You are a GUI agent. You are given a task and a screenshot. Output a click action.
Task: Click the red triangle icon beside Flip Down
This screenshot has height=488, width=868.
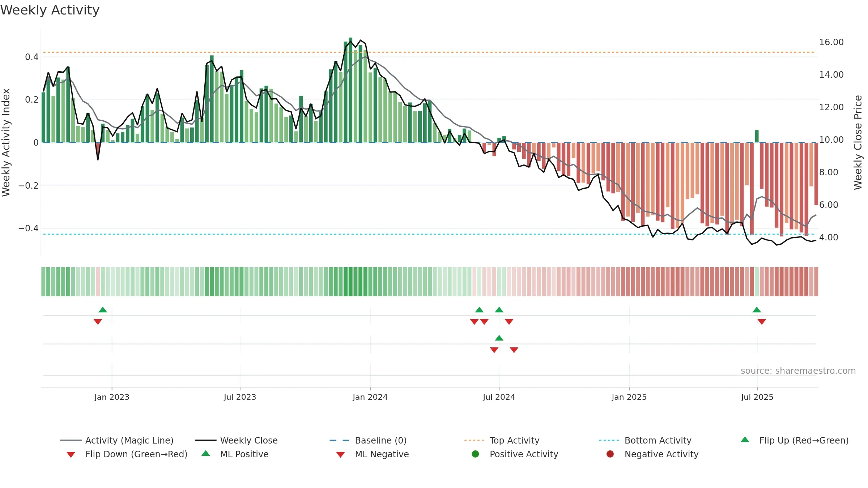71,455
